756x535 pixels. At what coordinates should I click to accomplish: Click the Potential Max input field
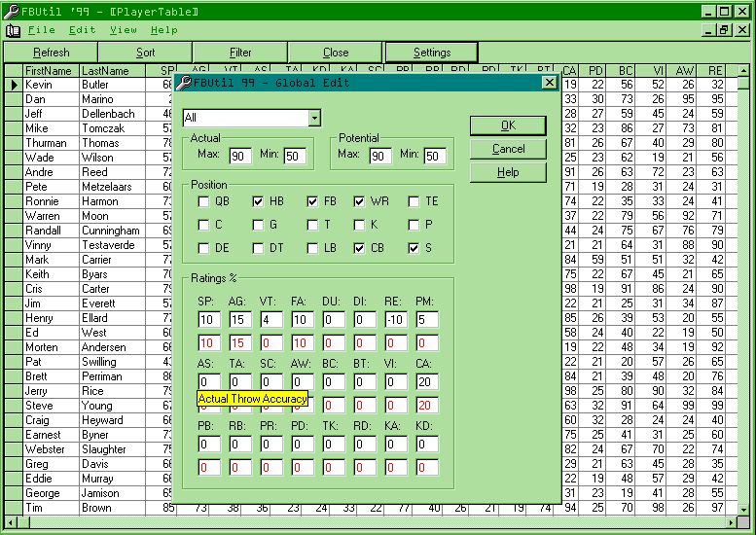click(x=380, y=156)
